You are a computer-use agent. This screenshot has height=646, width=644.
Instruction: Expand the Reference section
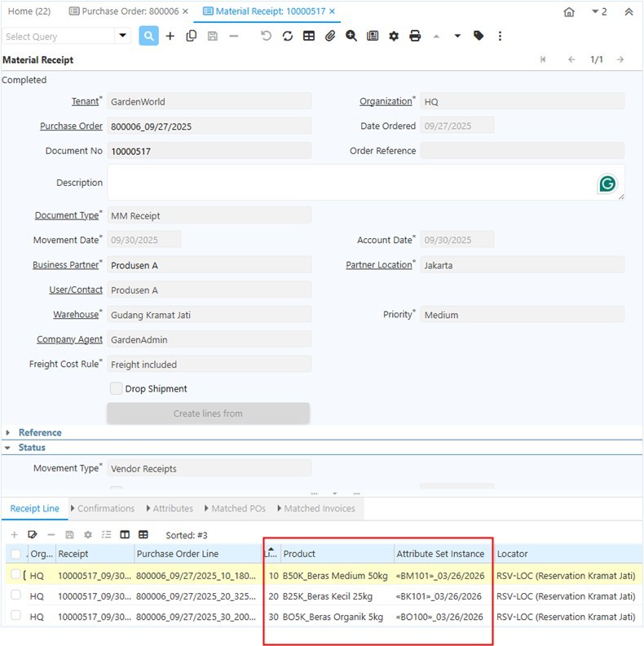click(39, 432)
